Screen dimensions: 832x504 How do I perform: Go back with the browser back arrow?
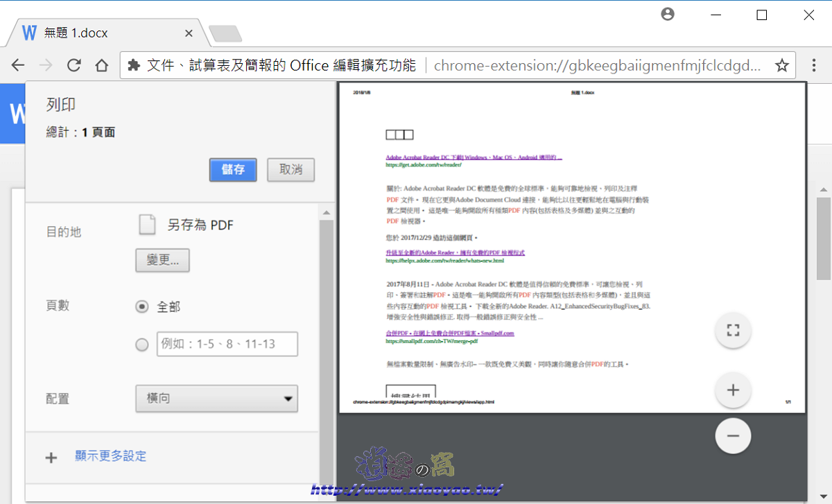[x=18, y=65]
